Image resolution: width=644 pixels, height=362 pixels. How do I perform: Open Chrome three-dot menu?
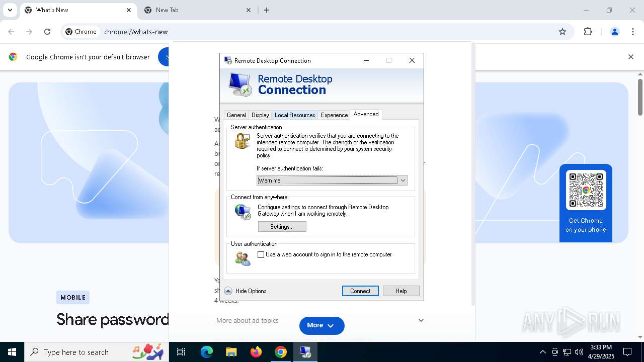633,32
